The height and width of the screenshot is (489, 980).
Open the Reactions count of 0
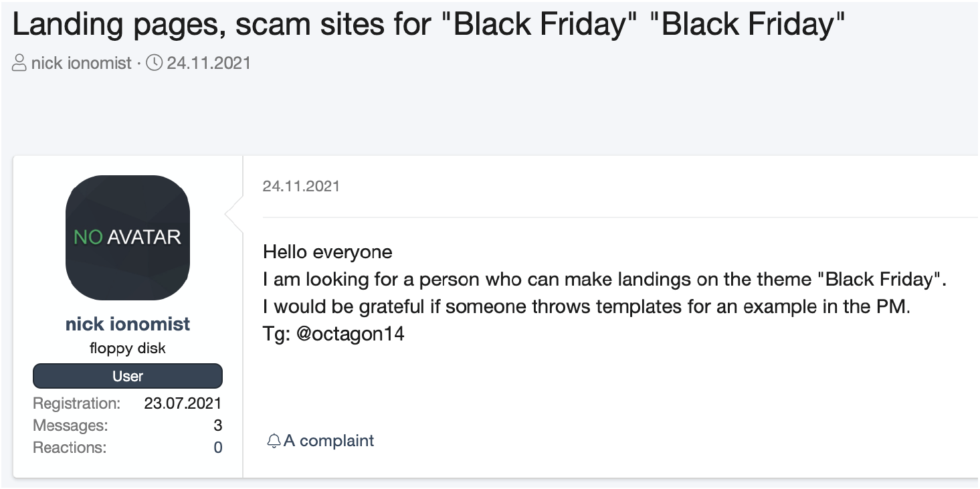[218, 448]
